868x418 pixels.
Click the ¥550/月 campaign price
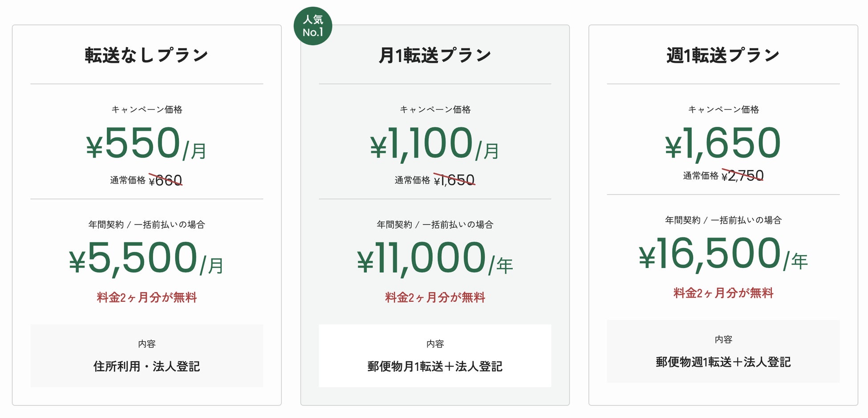coord(146,143)
